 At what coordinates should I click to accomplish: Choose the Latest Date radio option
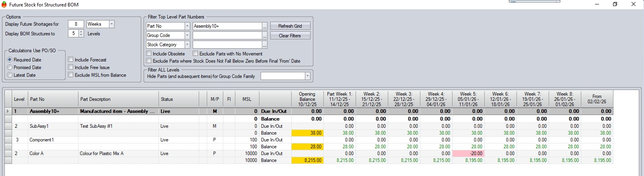click(10, 75)
